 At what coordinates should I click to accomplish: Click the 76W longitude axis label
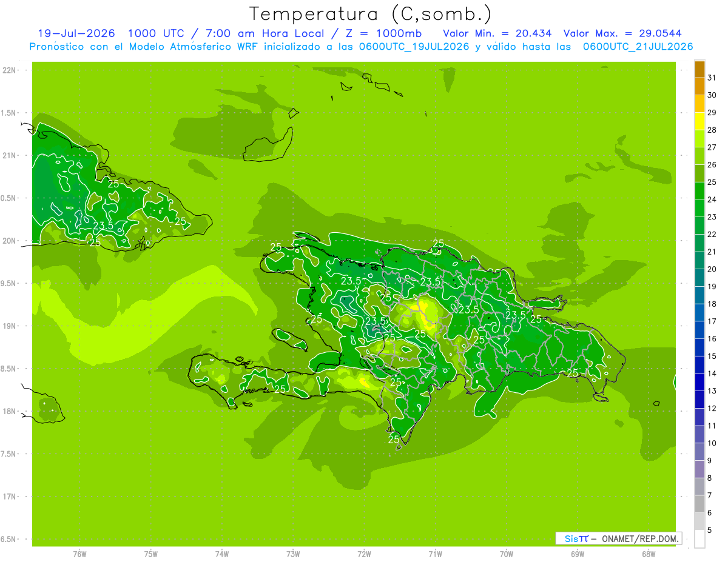pyautogui.click(x=79, y=554)
